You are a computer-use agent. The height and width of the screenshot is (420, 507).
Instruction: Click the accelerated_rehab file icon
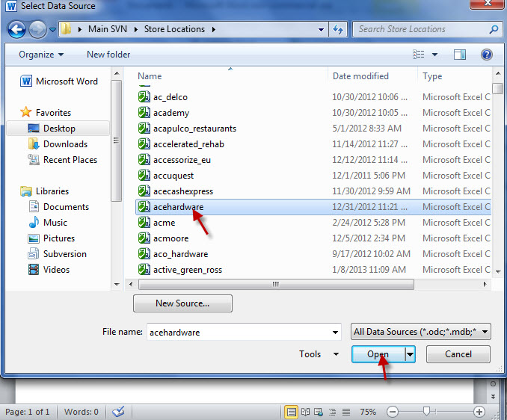click(x=144, y=144)
